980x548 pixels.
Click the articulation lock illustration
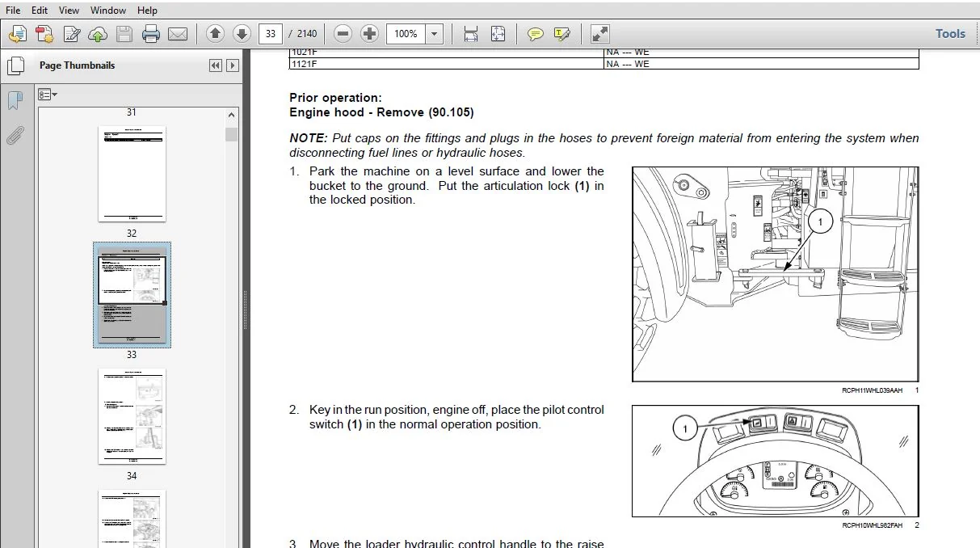pos(775,274)
